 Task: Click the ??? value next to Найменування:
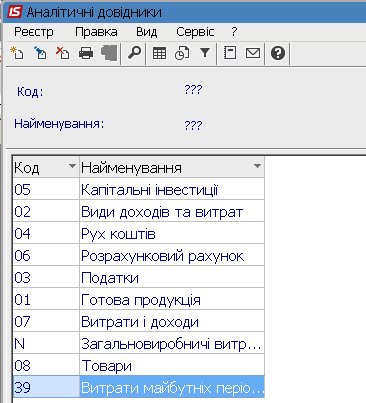coord(193,125)
